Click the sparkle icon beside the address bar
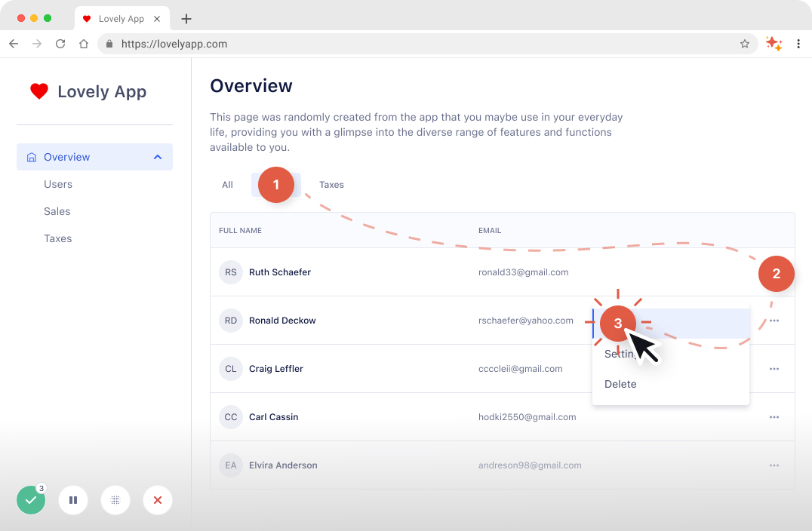The height and width of the screenshot is (531, 812). click(774, 44)
